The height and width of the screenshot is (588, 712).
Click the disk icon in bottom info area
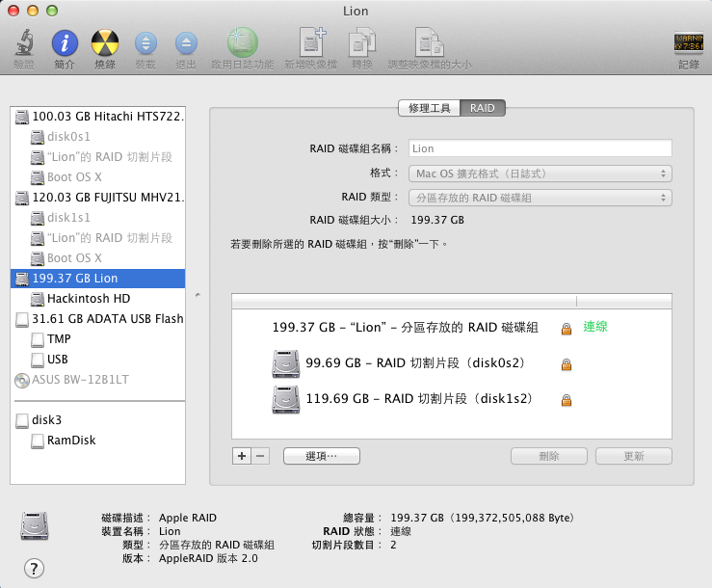(35, 525)
